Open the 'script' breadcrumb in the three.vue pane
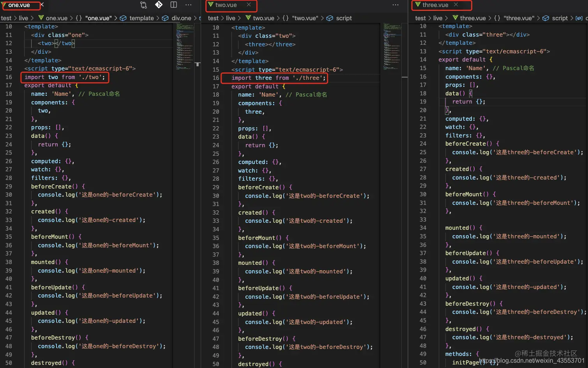 click(x=560, y=18)
